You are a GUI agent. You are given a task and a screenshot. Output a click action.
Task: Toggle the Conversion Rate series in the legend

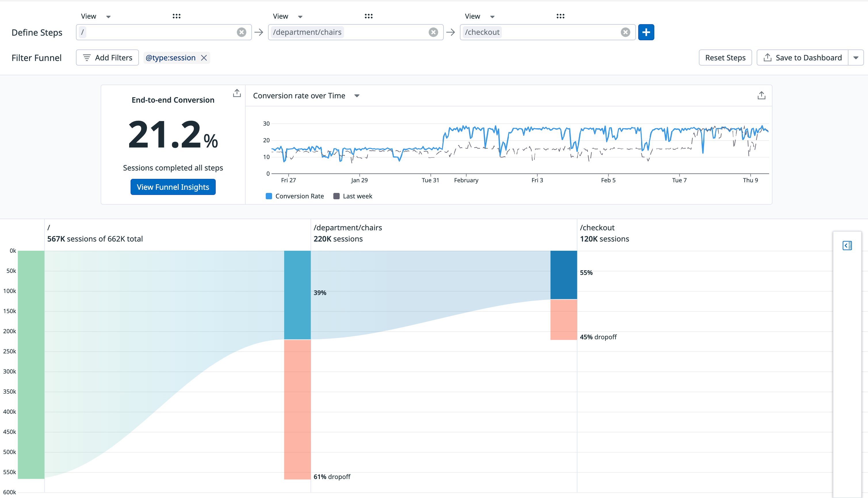[x=300, y=196]
